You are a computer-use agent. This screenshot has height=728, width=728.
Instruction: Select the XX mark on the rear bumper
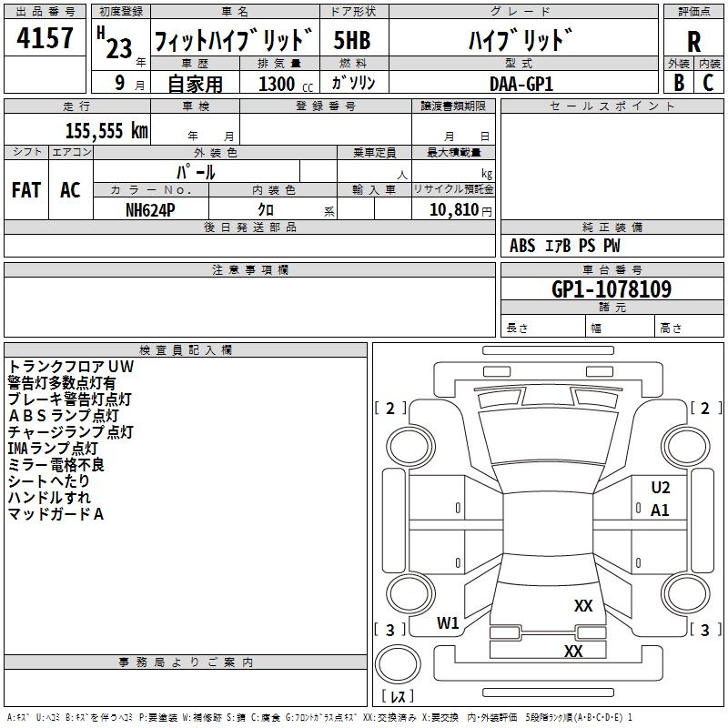click(573, 652)
